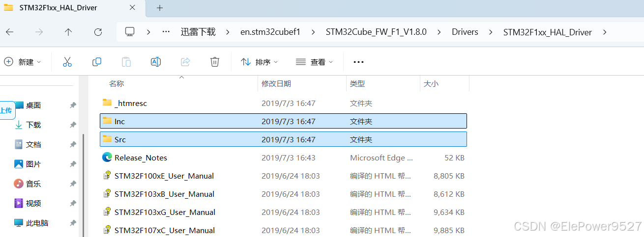This screenshot has width=644, height=237.
Task: Click the Cut scissors icon
Action: coord(67,62)
